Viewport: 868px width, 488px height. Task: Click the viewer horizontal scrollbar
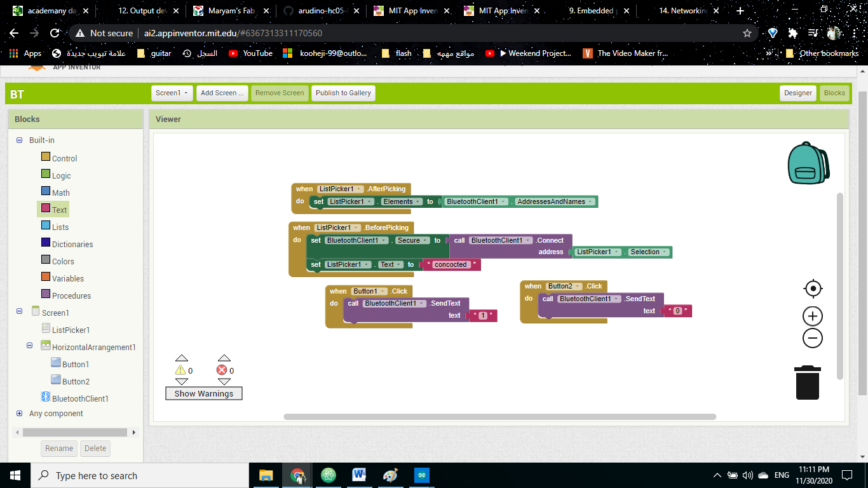click(x=500, y=417)
